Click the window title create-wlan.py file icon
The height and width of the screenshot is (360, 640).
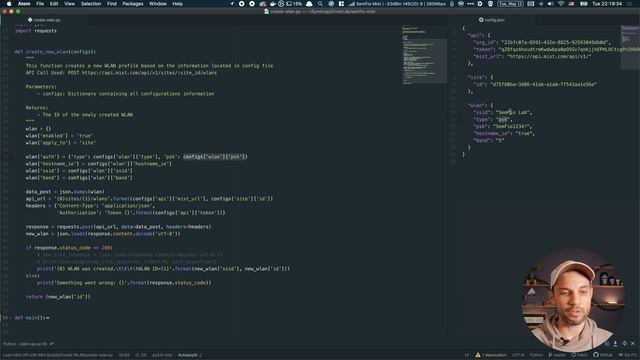click(267, 11)
